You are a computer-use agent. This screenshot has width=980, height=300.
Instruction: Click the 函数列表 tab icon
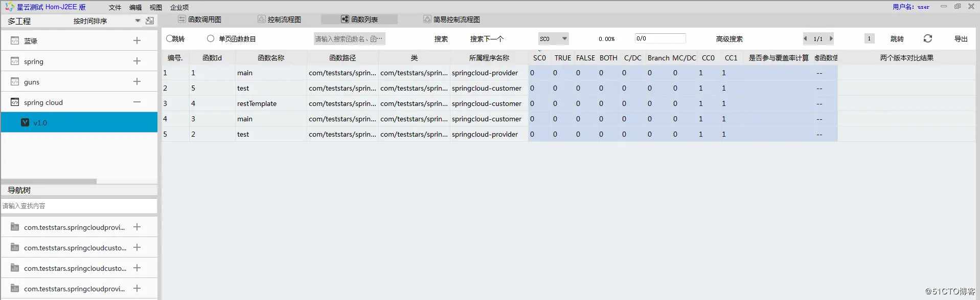(x=345, y=19)
